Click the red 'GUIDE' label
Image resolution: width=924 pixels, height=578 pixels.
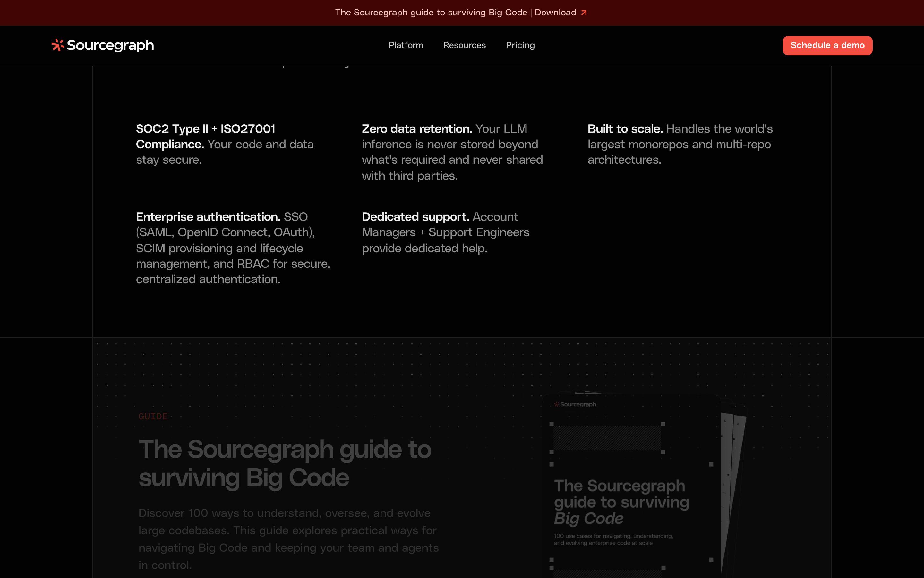pos(153,416)
